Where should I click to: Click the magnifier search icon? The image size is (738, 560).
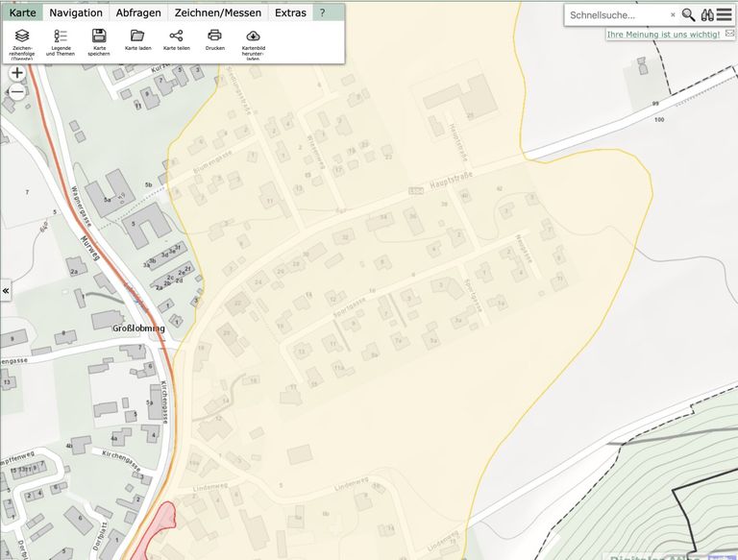(688, 14)
